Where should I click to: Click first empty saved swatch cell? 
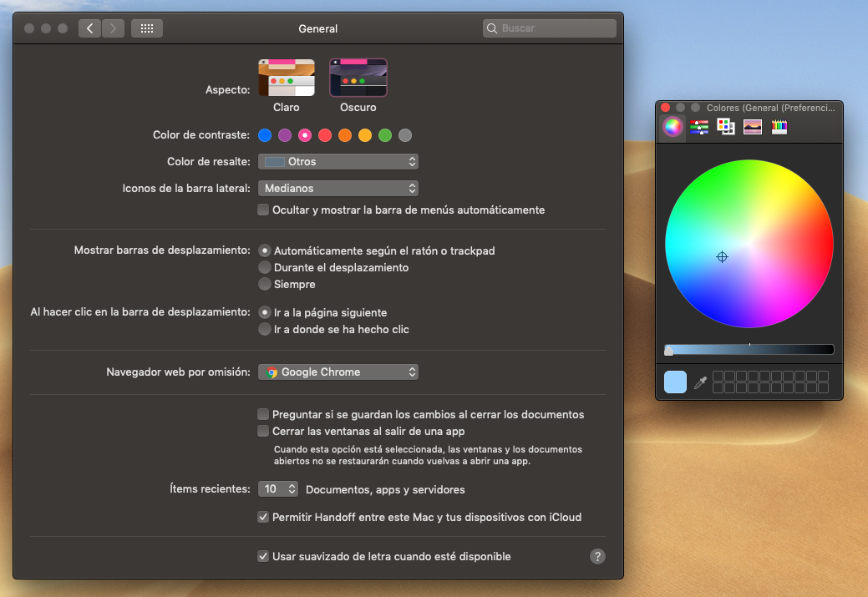pos(718,377)
